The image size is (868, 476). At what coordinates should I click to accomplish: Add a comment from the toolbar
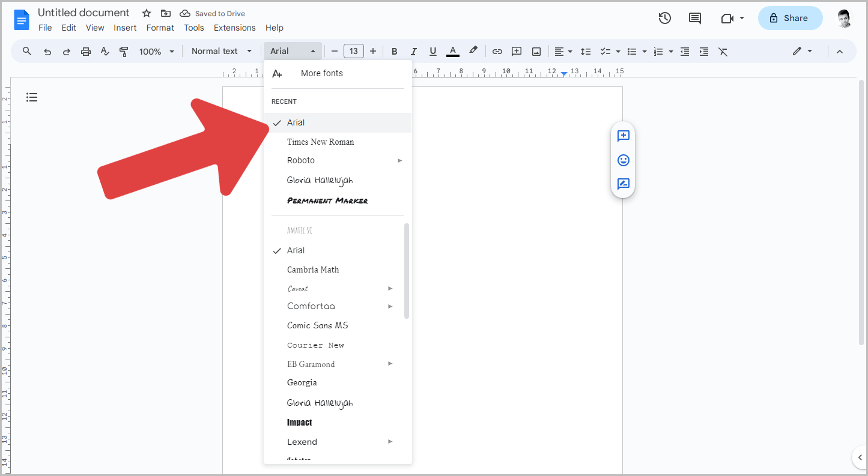pyautogui.click(x=517, y=52)
